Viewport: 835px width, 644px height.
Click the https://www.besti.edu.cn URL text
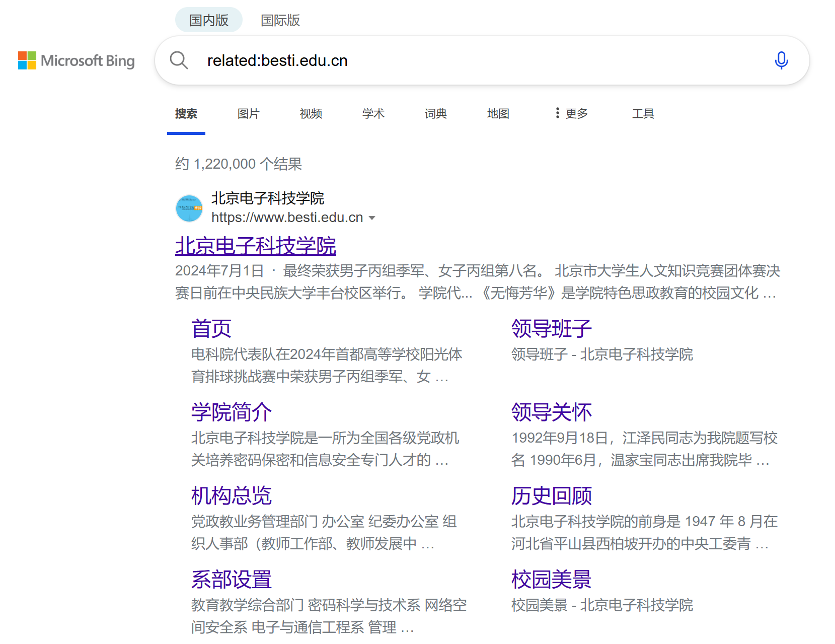287,218
